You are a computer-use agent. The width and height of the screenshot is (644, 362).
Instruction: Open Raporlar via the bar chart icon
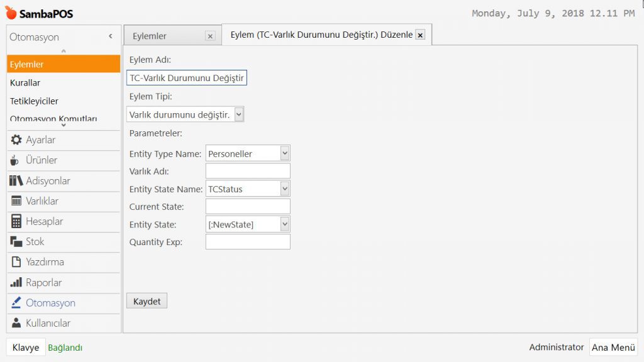[x=16, y=283]
